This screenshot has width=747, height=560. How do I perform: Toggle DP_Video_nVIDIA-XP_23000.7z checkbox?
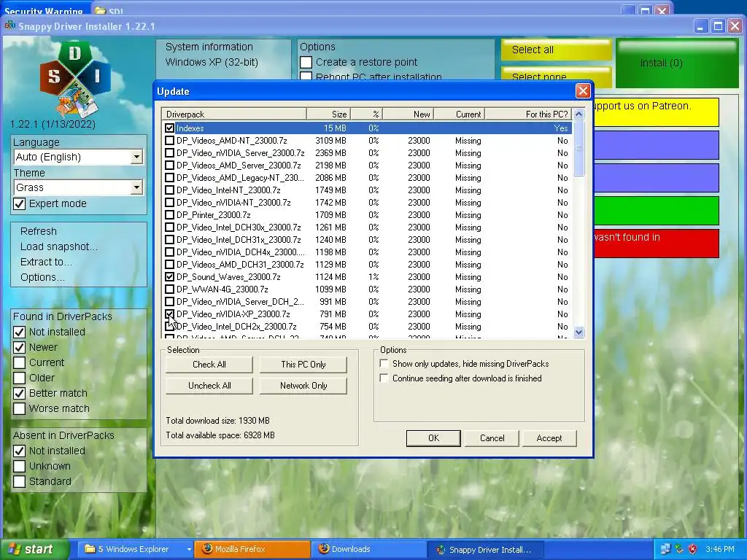(169, 314)
